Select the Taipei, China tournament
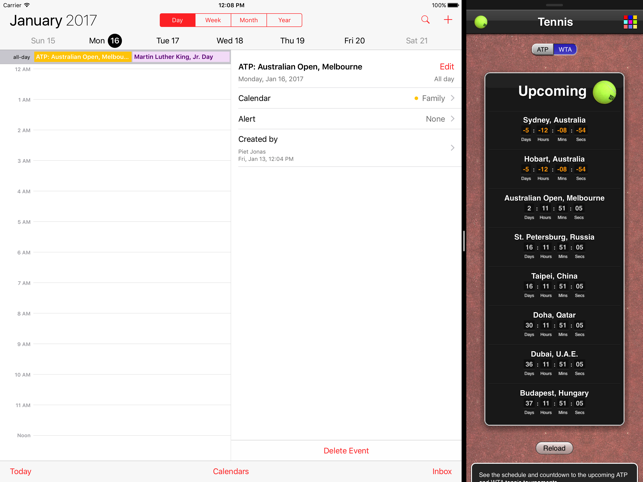 click(x=554, y=285)
